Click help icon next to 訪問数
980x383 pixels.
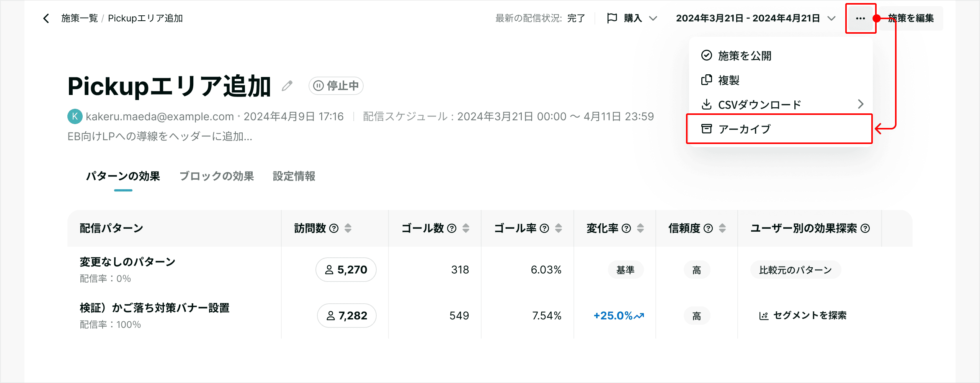pyautogui.click(x=334, y=228)
